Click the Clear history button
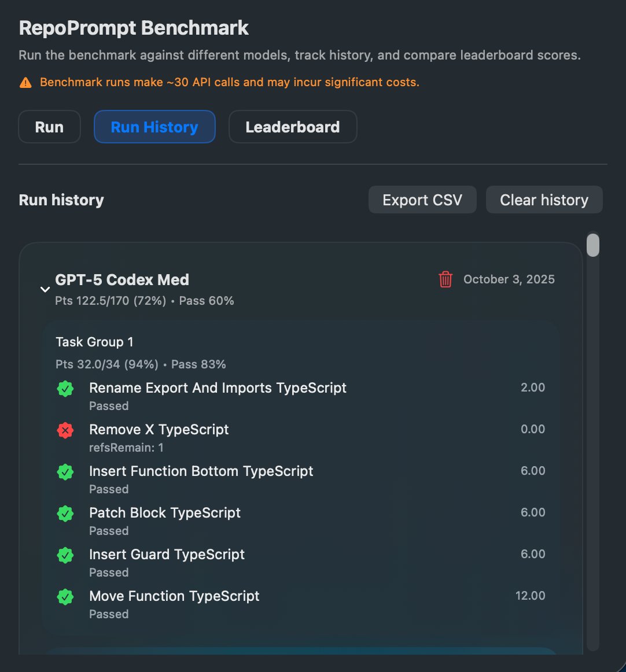 pos(544,200)
